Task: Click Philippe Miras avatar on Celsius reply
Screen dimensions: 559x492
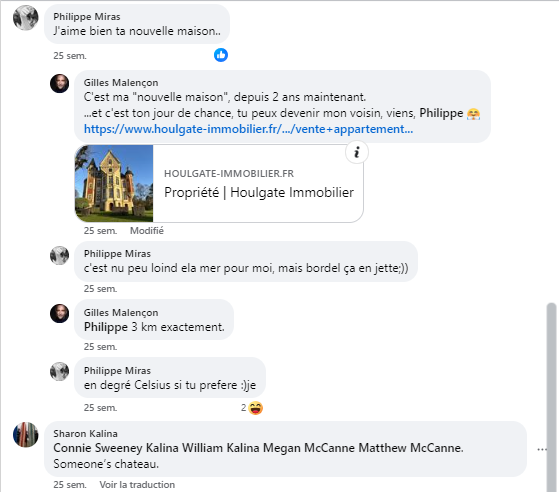Action: (59, 371)
